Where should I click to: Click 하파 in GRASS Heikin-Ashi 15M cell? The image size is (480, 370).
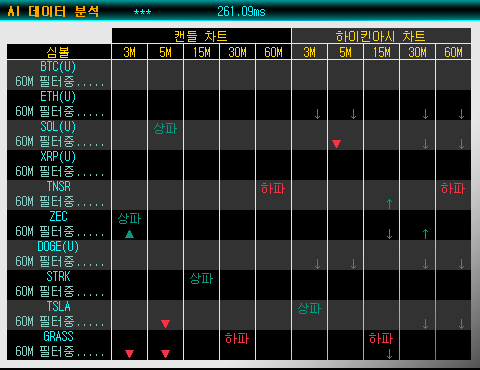coord(381,338)
